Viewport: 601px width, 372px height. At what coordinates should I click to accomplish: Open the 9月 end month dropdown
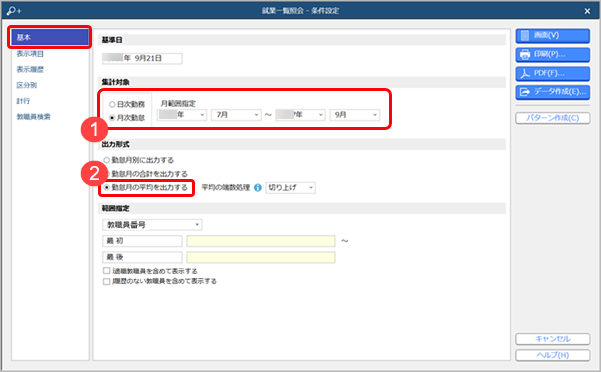click(x=355, y=115)
